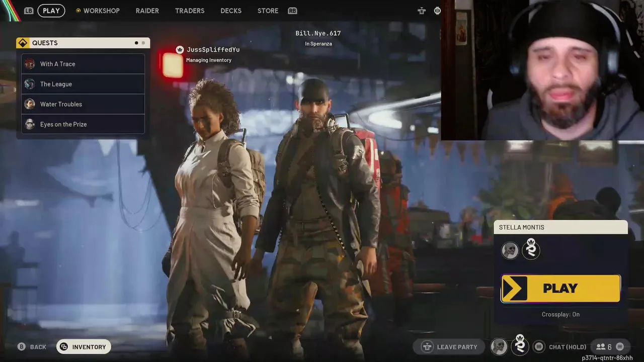Click the large yellow PLAY button
The image size is (644, 362).
point(560,288)
